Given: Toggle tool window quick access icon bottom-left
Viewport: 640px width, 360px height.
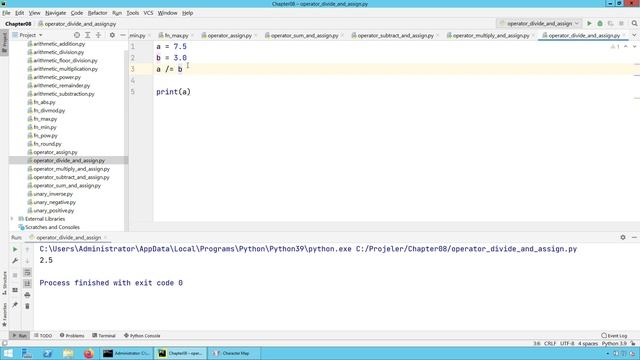Looking at the screenshot, I should pyautogui.click(x=4, y=343).
